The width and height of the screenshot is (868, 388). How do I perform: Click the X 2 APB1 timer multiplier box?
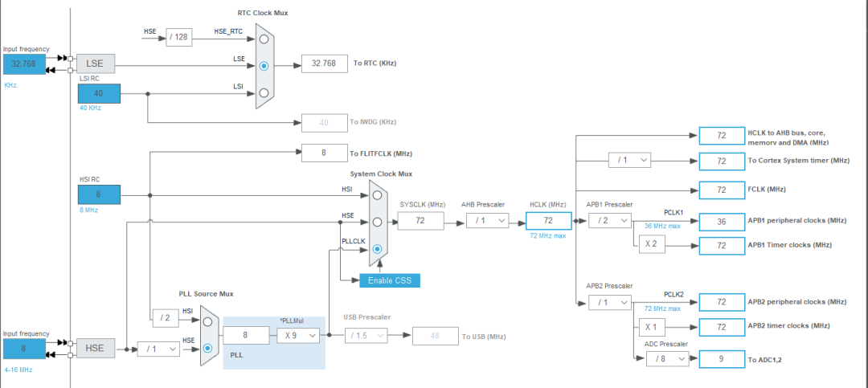(652, 245)
